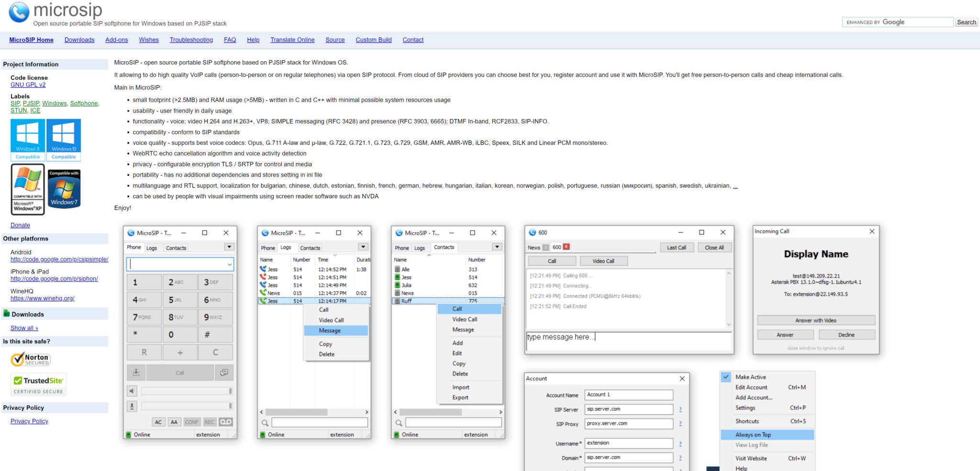Click the video call camera icon beside Call
Viewport: 980px width, 471px height.
(136, 372)
